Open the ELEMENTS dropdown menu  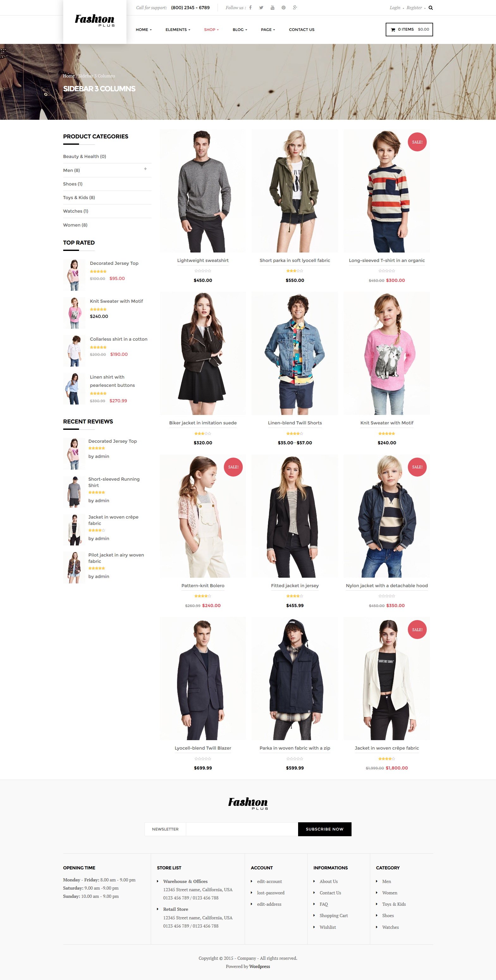(x=178, y=30)
